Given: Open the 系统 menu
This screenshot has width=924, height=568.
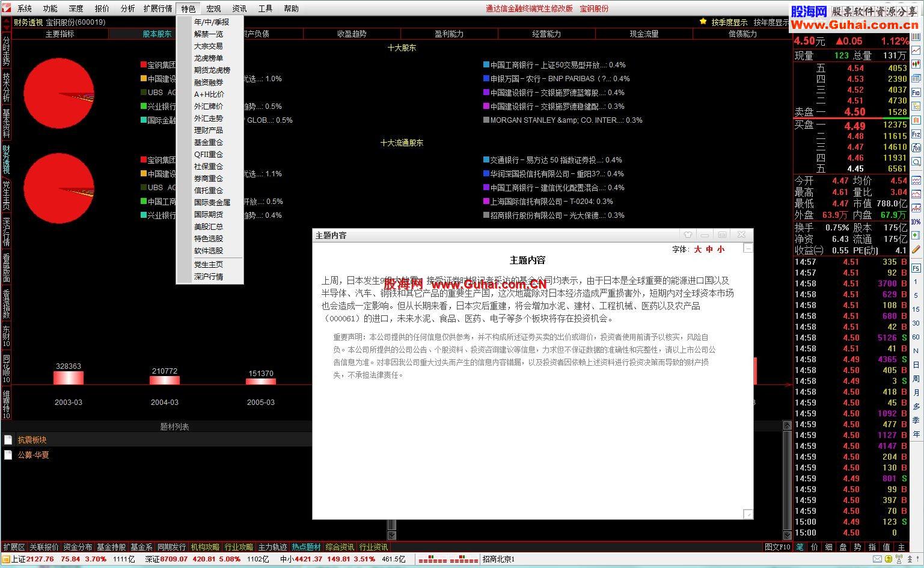Looking at the screenshot, I should coord(25,8).
